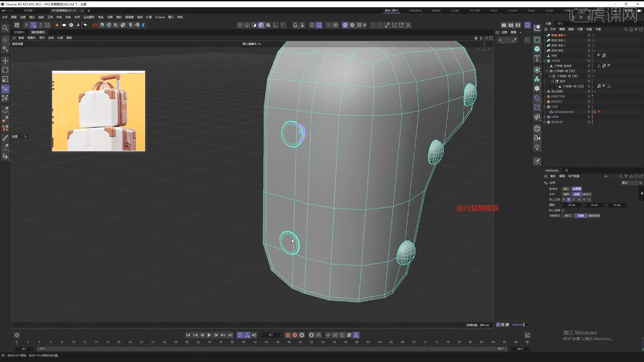
Task: Collapse the CAM object group
Action: tap(545, 107)
